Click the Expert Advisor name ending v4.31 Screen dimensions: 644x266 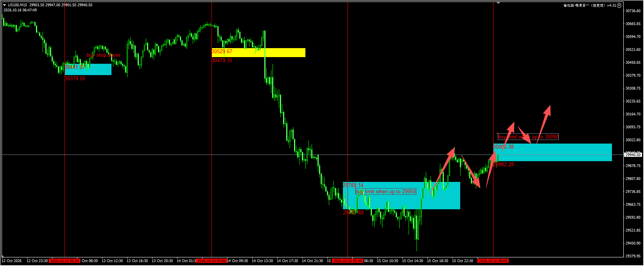pyautogui.click(x=590, y=5)
